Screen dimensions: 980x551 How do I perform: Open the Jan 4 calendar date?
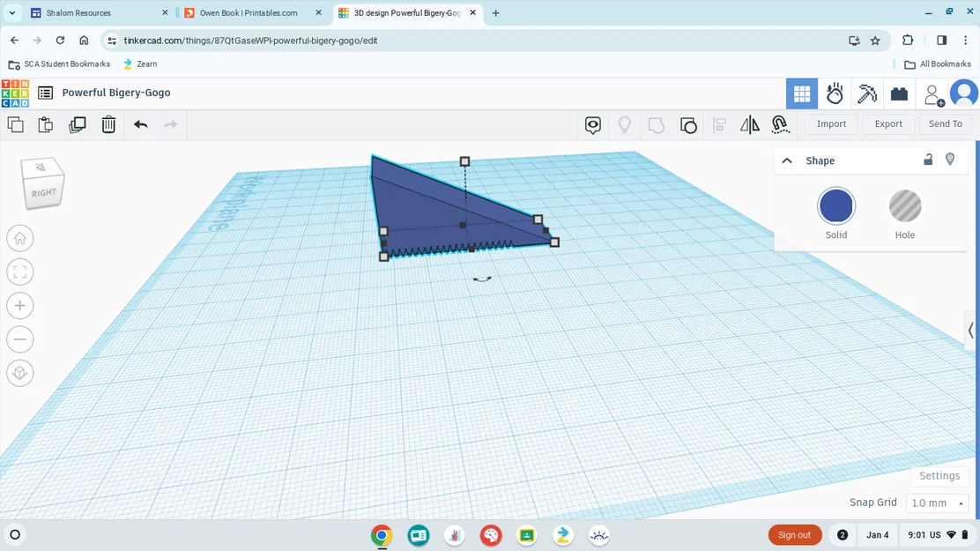(877, 535)
